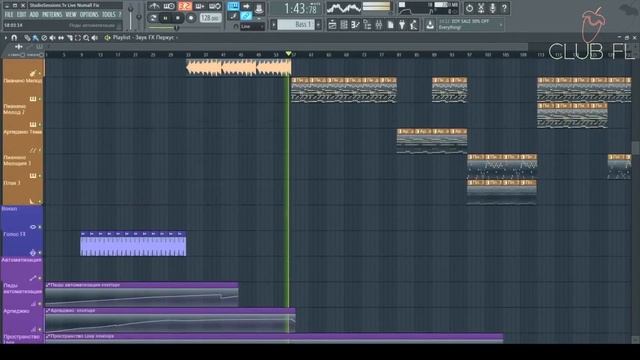Select the playlist paint brush tool
Image resolution: width=640 pixels, height=360 pixels.
[36, 38]
